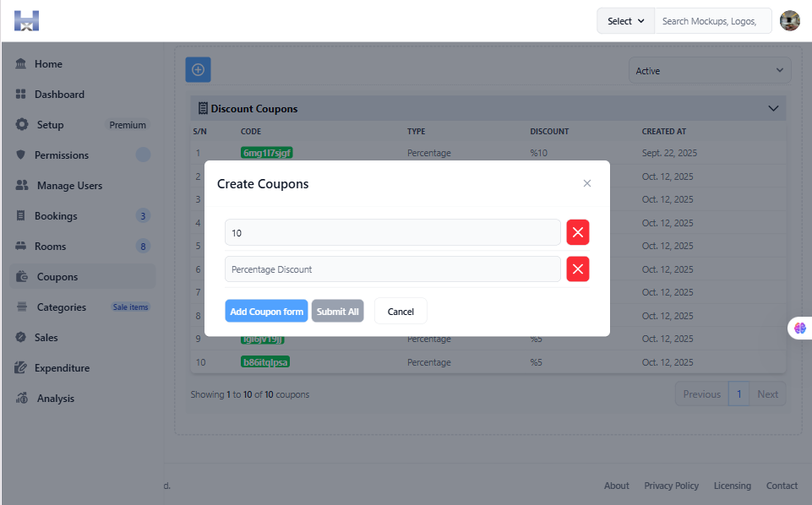Image resolution: width=812 pixels, height=505 pixels.
Task: Click the floating brain assistant icon
Action: [x=799, y=328]
